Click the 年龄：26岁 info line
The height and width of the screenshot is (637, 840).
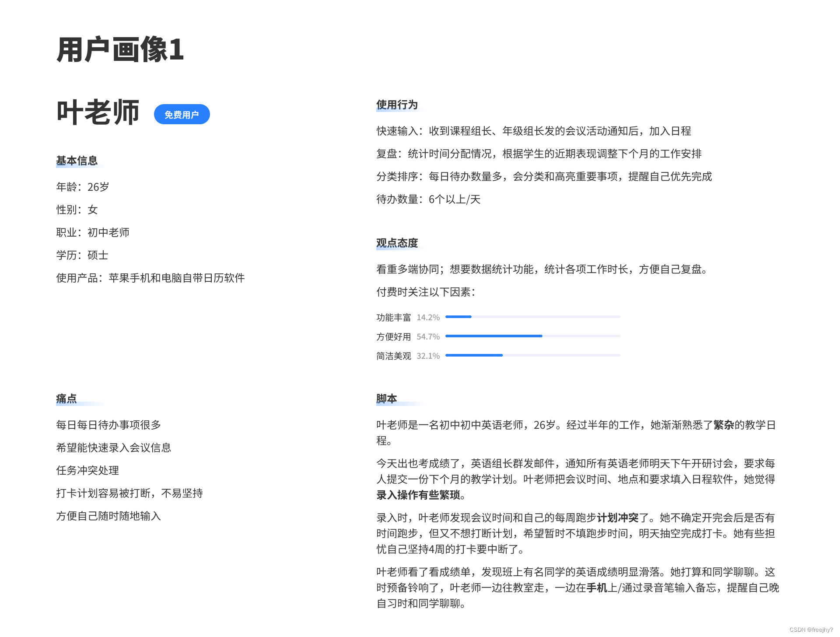[x=83, y=187]
